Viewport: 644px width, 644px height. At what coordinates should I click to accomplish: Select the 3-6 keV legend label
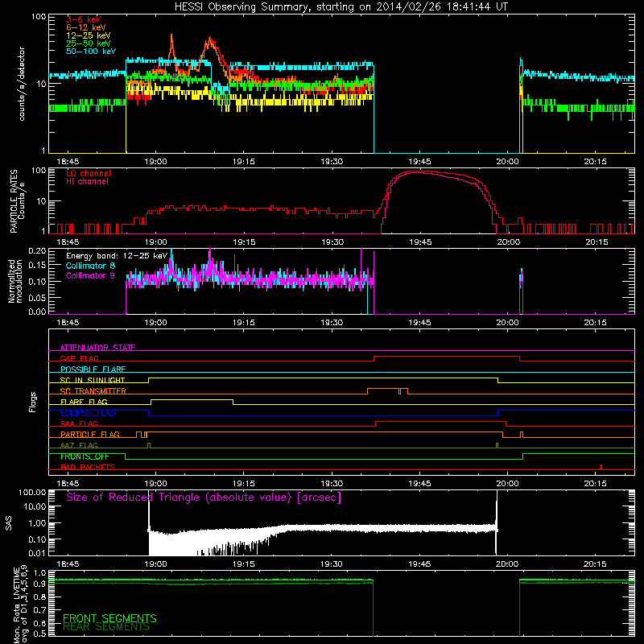(x=83, y=19)
